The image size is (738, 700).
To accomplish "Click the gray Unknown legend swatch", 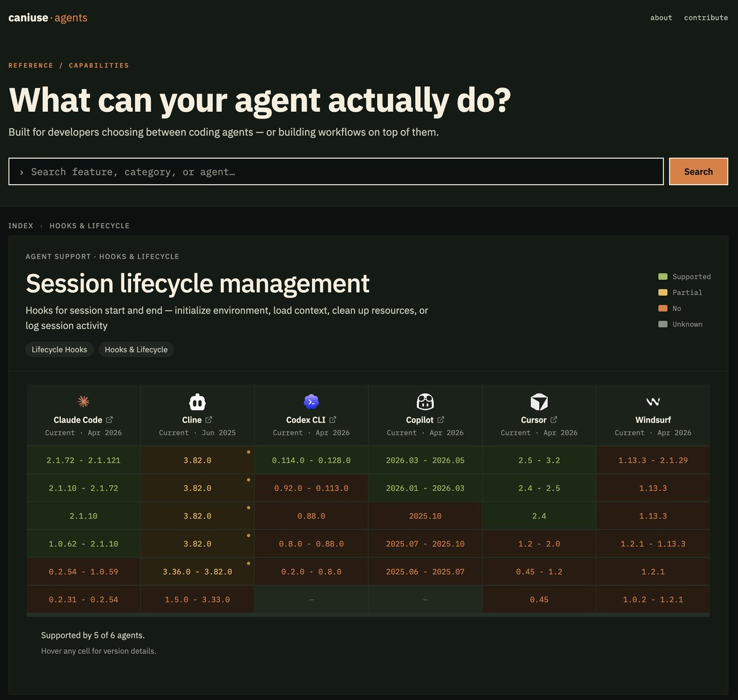I will point(663,324).
